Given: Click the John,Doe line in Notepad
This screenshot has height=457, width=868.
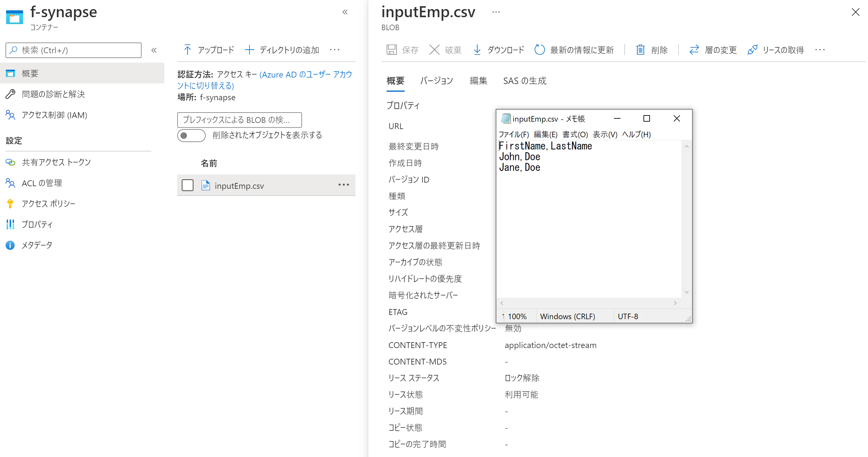Looking at the screenshot, I should pos(520,157).
